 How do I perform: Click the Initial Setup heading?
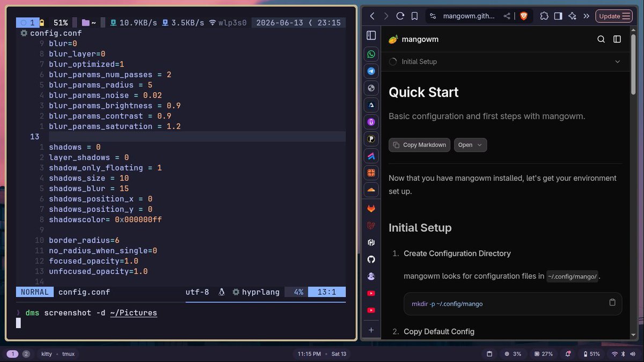420,227
